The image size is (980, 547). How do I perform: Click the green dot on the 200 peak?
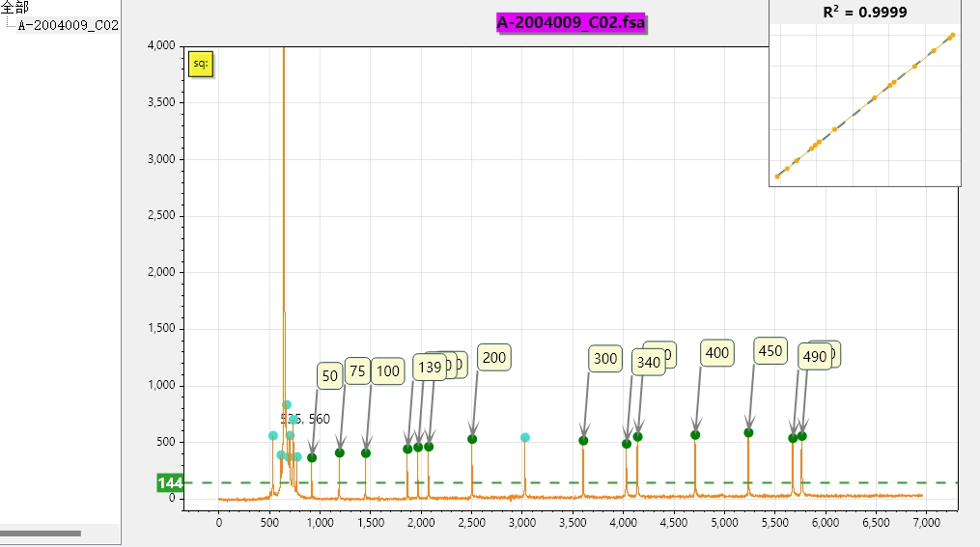[472, 439]
